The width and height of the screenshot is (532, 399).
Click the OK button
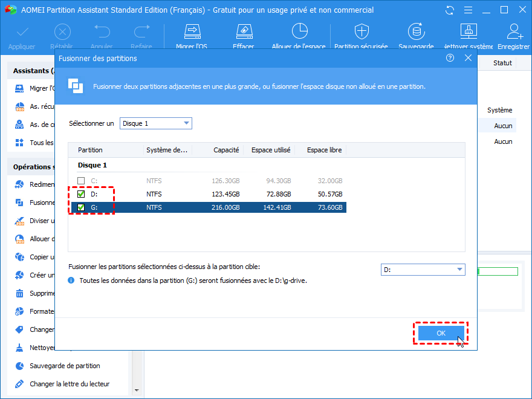click(441, 333)
